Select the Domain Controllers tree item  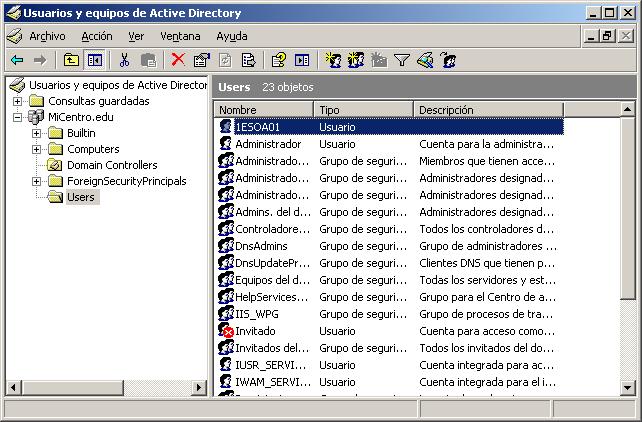[111, 165]
